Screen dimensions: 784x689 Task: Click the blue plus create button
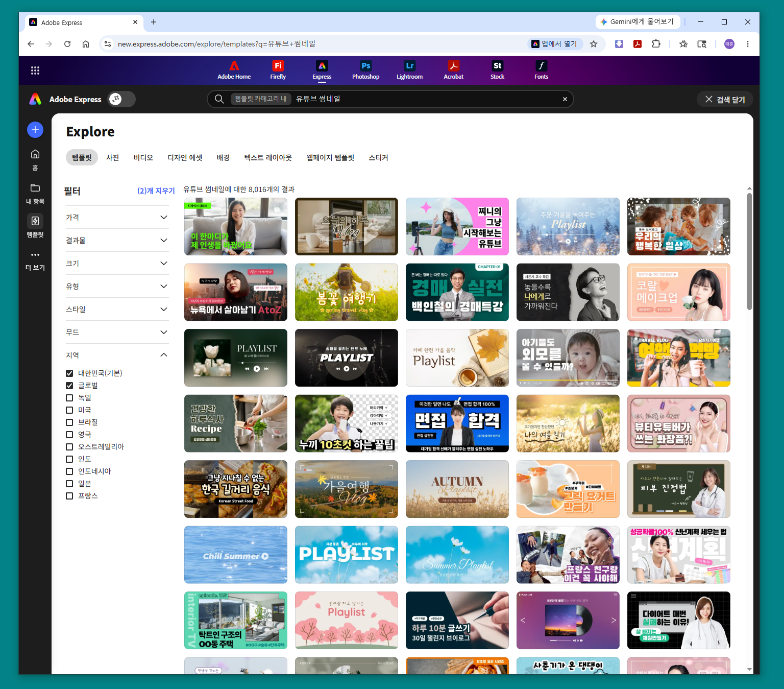tap(35, 130)
